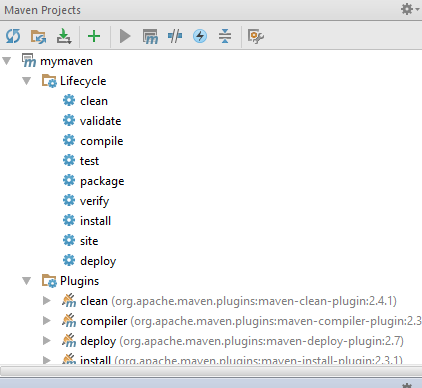Screen dimensions: 422x388
Task: Open Maven Projects panel gear menu
Action: (409, 9)
